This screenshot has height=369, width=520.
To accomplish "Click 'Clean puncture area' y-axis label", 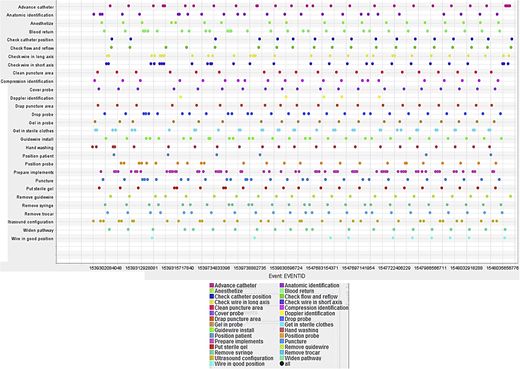I will 33,73.
